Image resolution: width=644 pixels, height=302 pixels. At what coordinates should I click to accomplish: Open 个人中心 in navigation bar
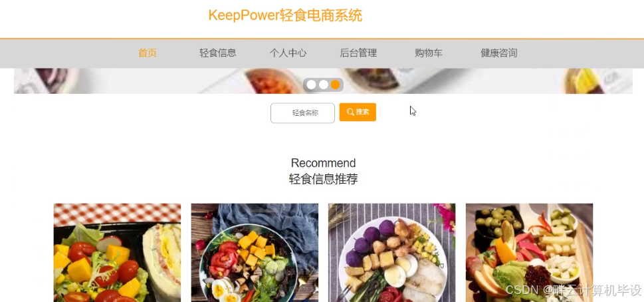pos(288,53)
